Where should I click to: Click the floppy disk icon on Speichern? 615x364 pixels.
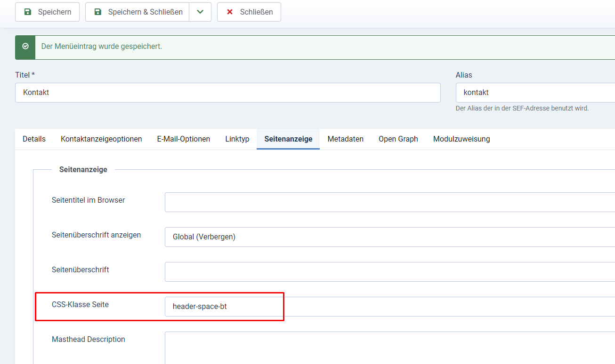pyautogui.click(x=28, y=12)
